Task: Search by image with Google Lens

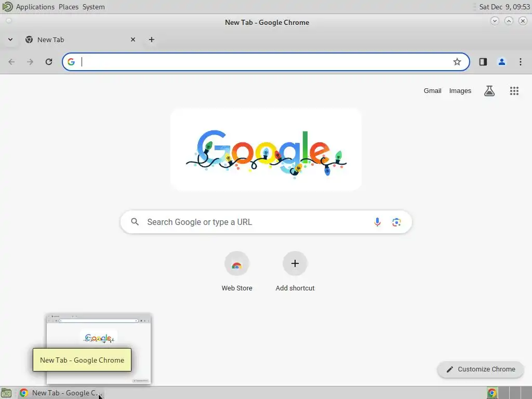Action: click(x=396, y=222)
